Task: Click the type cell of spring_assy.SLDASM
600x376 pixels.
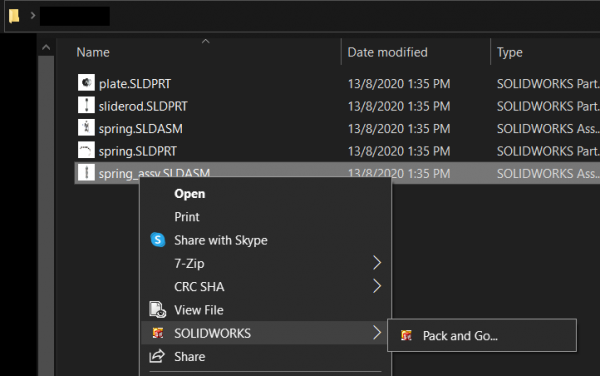Action: click(x=548, y=173)
